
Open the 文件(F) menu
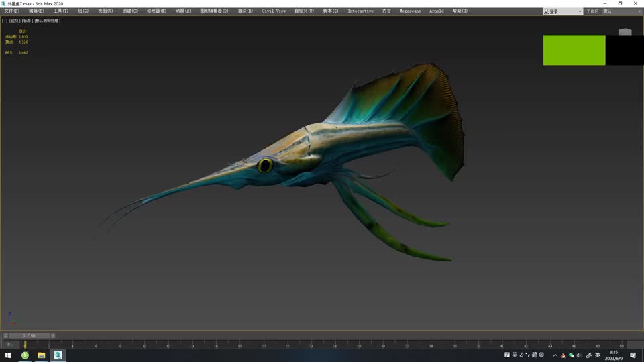click(12, 11)
